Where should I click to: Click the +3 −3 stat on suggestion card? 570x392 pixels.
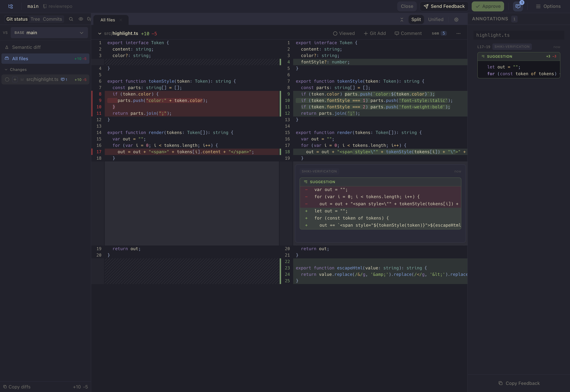[x=551, y=56]
